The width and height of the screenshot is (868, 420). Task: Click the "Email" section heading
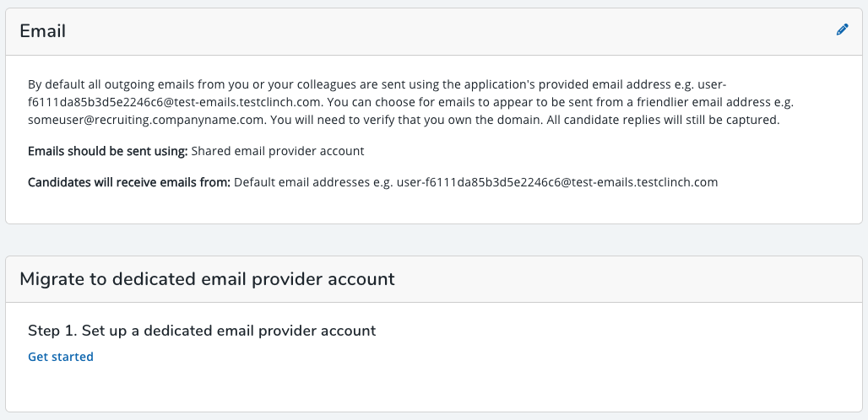43,31
